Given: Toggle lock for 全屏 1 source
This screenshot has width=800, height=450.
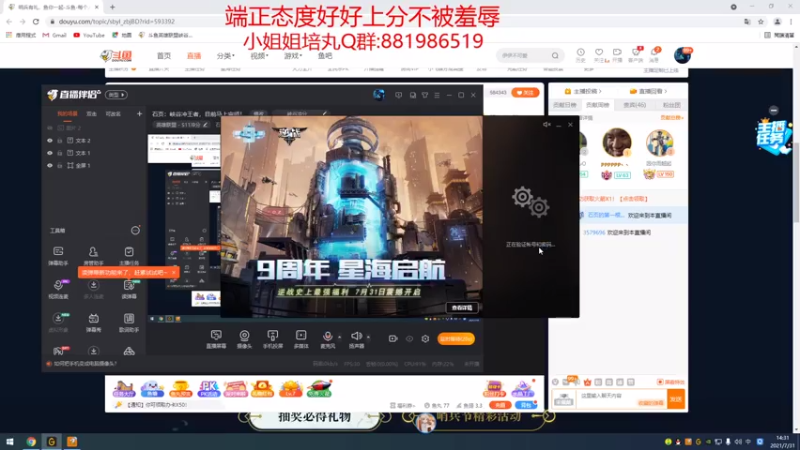Looking at the screenshot, I should (60, 166).
